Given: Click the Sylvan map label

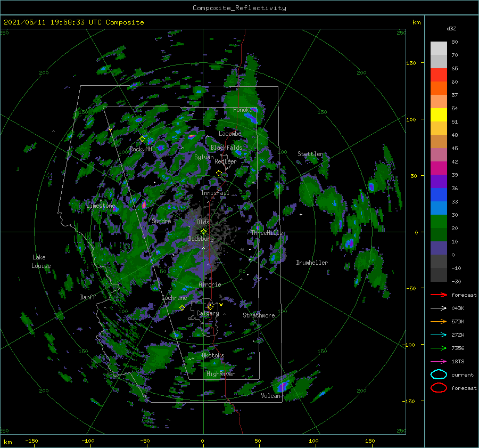Looking at the screenshot, I should (x=204, y=157).
